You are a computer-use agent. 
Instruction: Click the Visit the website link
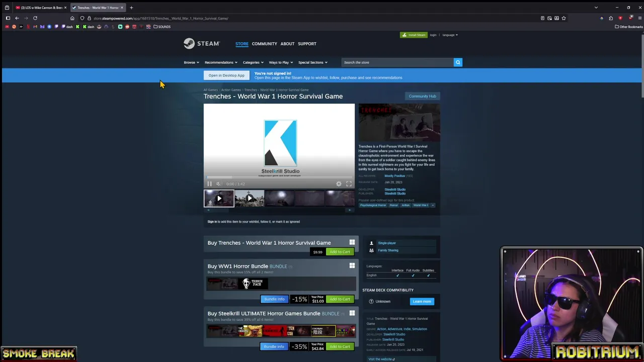(x=381, y=359)
